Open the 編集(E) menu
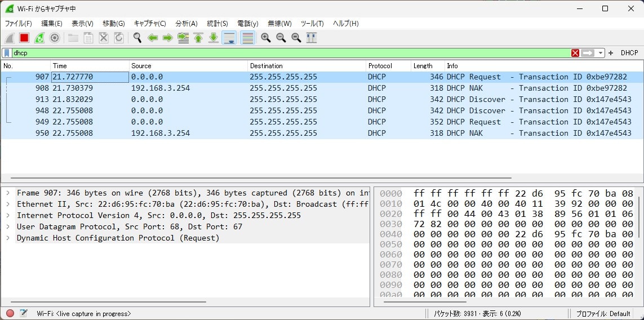 click(52, 24)
